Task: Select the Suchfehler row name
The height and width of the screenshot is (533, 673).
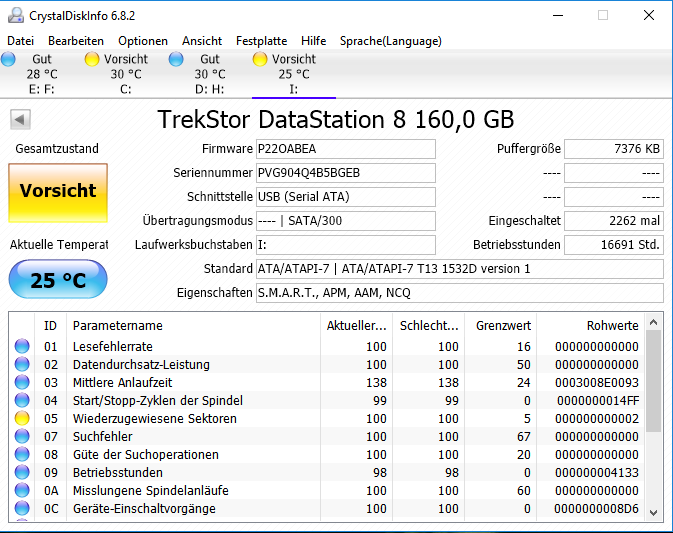Action: click(103, 436)
